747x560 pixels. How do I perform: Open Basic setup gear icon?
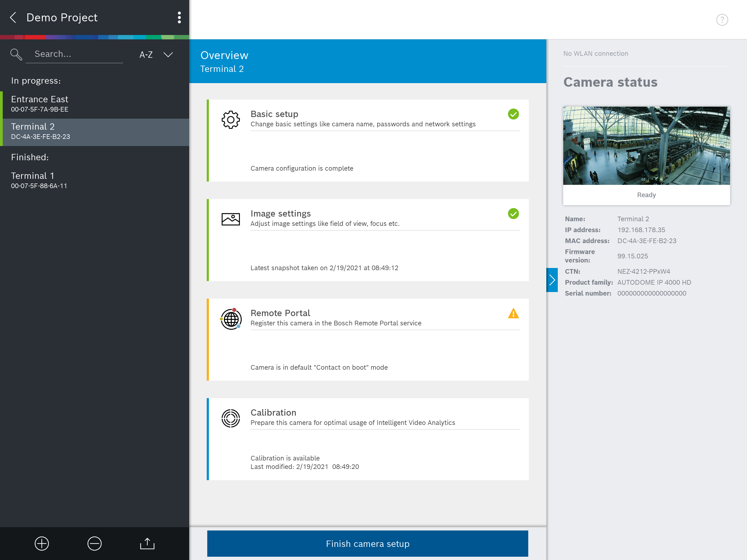231,119
